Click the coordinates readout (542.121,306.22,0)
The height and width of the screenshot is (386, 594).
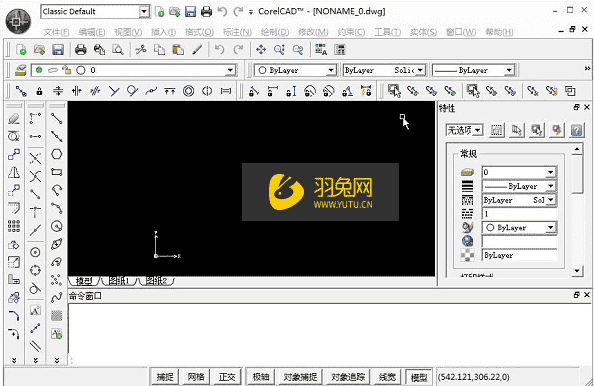tap(474, 377)
